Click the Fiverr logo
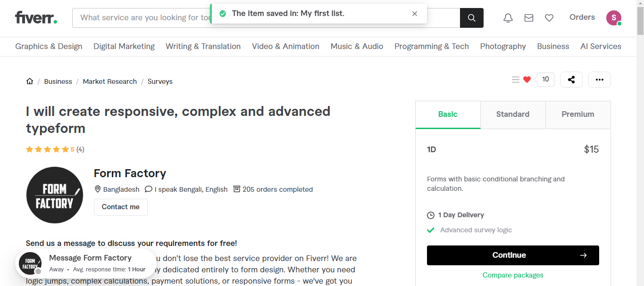The height and width of the screenshot is (286, 644). (36, 18)
